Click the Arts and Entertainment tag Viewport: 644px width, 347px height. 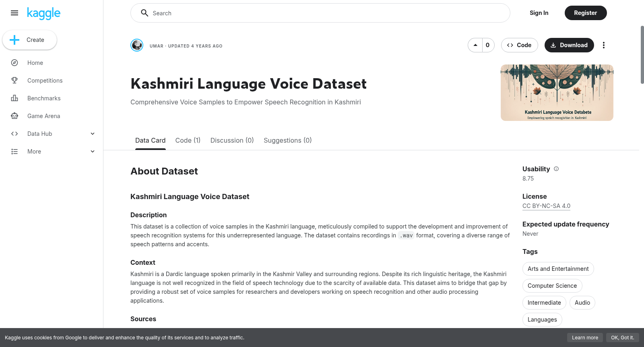558,269
